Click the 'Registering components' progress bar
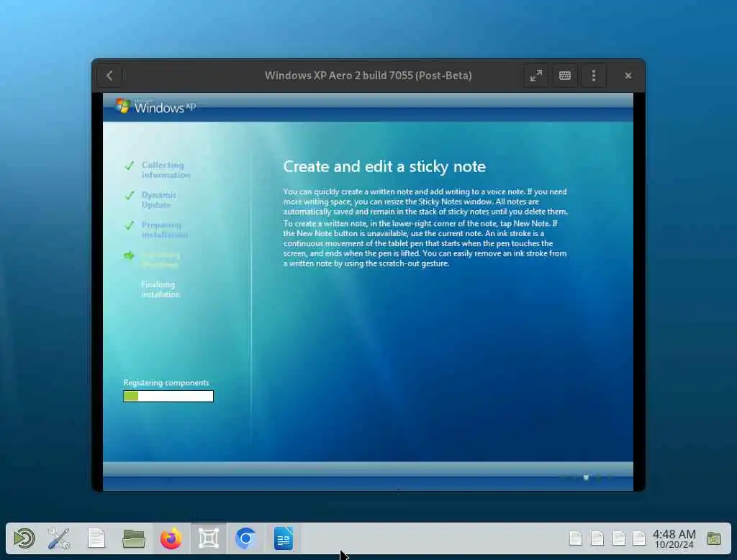Image resolution: width=737 pixels, height=560 pixels. (168, 397)
